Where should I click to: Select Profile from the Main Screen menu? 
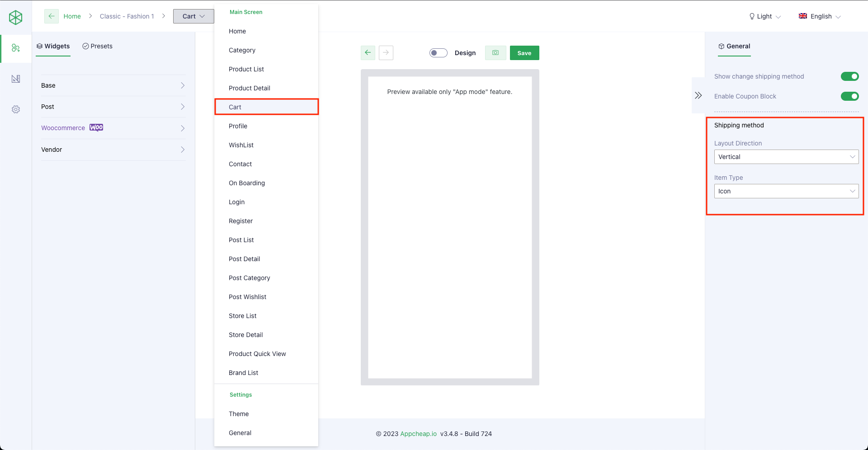(238, 126)
